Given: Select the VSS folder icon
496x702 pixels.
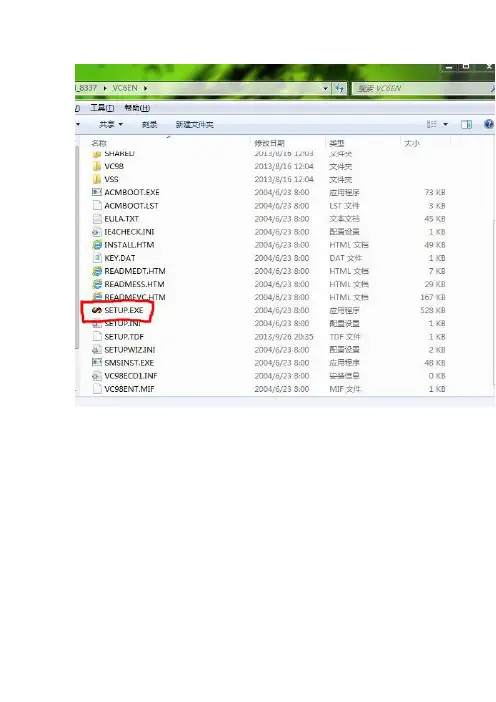Looking at the screenshot, I should 97,179.
